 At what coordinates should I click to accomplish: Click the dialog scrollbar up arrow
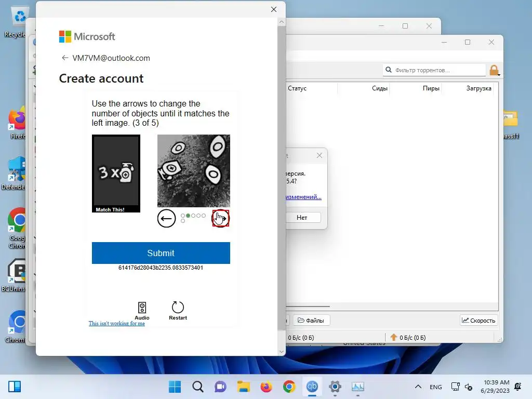tap(281, 22)
